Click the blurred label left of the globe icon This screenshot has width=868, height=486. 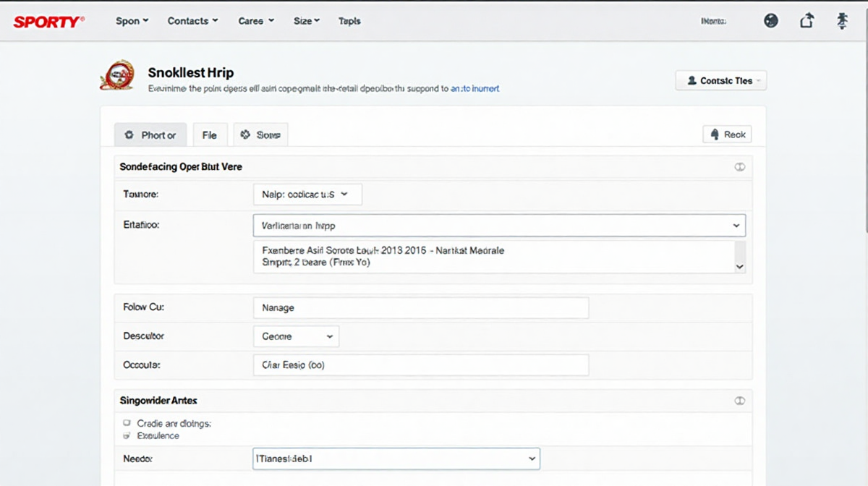[713, 22]
